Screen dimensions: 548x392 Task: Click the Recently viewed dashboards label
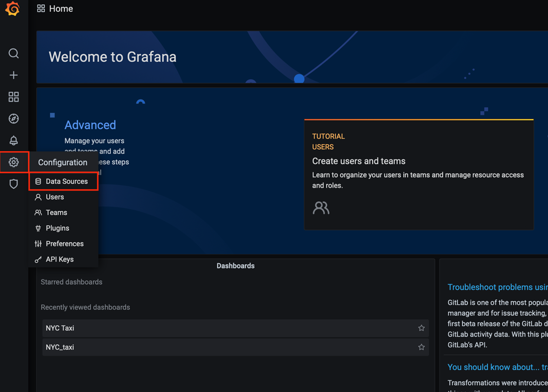(x=85, y=307)
